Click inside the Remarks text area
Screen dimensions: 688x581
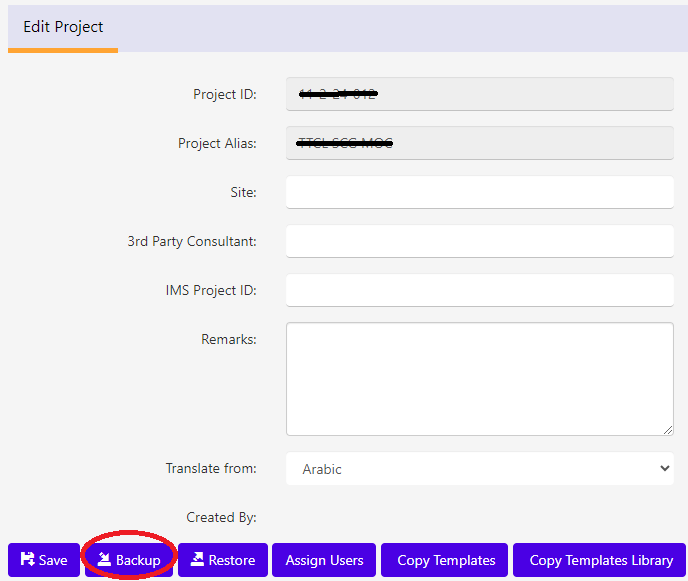pyautogui.click(x=479, y=378)
